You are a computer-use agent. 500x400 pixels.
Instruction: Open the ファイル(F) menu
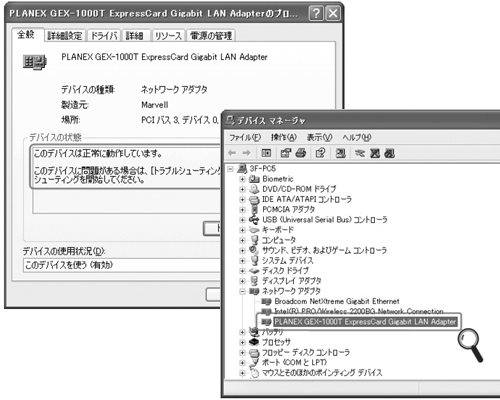coord(245,137)
